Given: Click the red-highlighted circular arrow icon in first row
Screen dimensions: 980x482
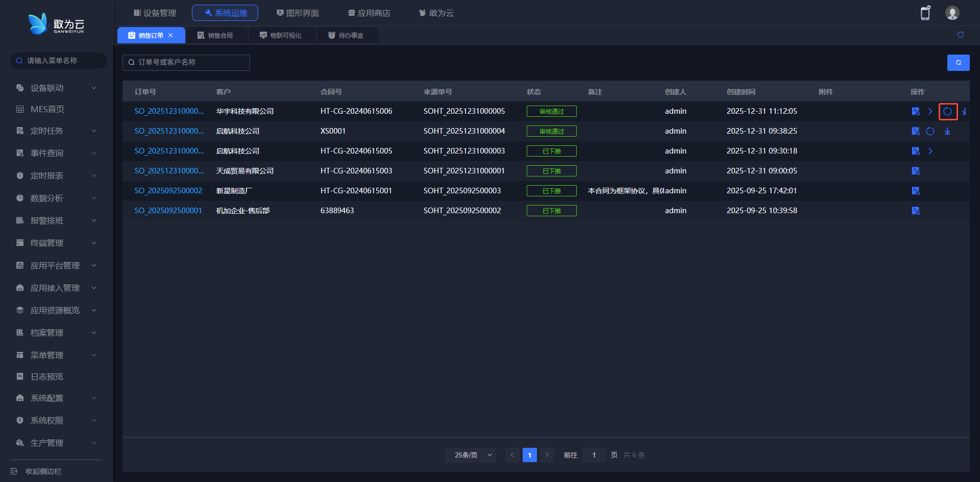Looking at the screenshot, I should pyautogui.click(x=948, y=111).
